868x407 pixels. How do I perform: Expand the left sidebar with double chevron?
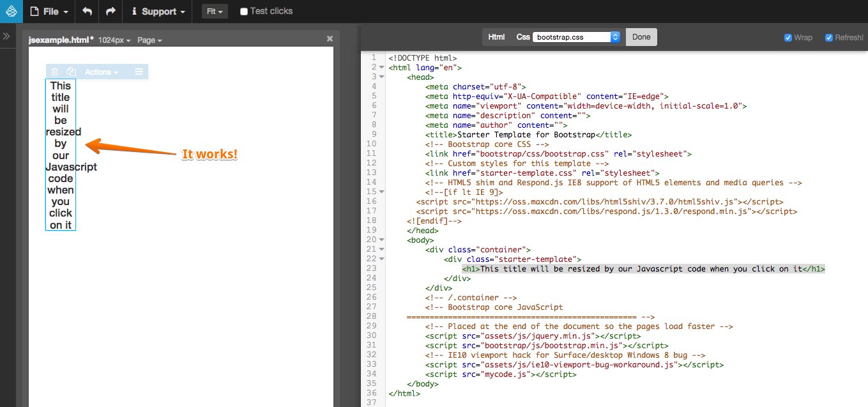pyautogui.click(x=6, y=36)
